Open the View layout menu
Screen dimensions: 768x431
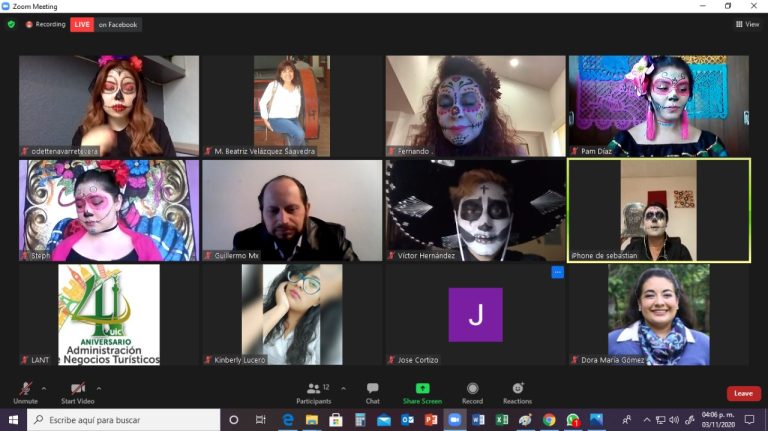pos(746,24)
